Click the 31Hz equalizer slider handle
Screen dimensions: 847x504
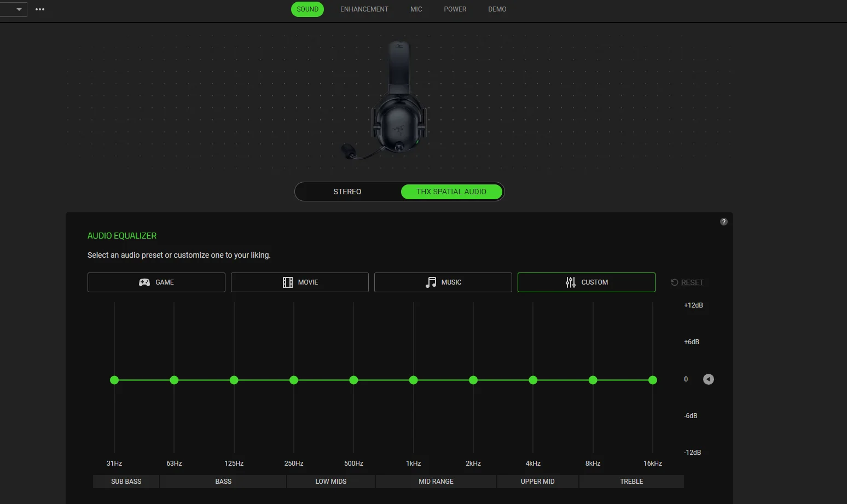[114, 380]
